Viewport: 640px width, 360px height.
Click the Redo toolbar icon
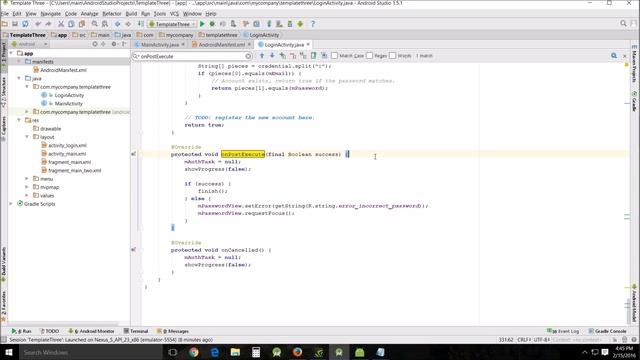click(x=48, y=24)
